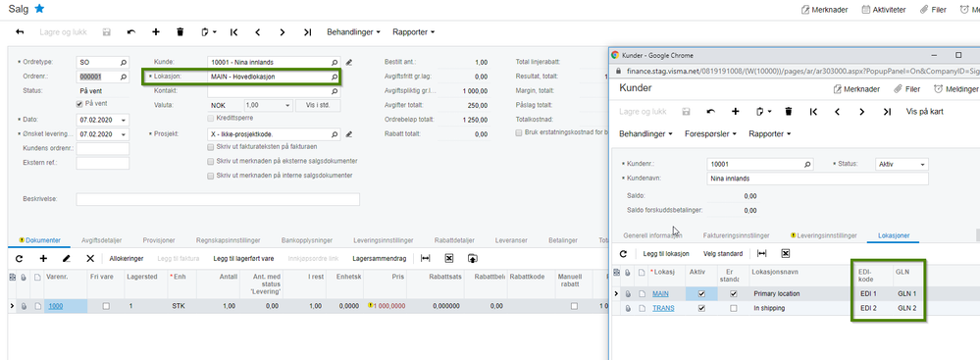This screenshot has height=360, width=980.
Task: Click into the Beskrivelse field
Action: [x=218, y=199]
